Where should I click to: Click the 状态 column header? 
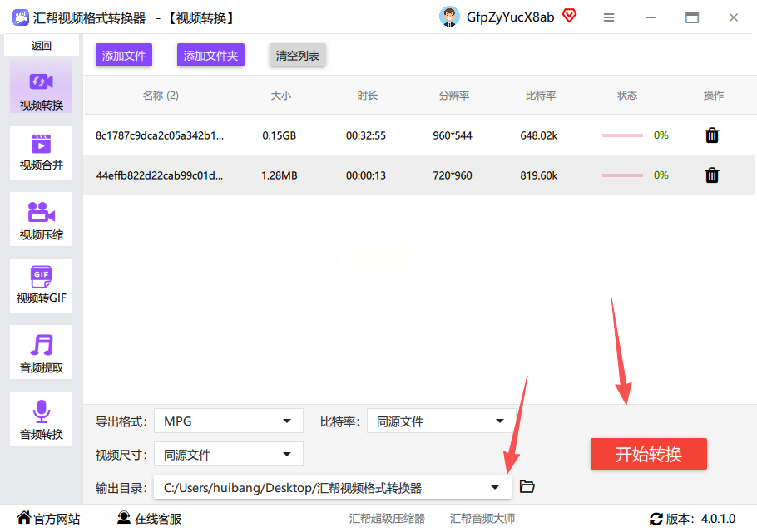point(627,96)
